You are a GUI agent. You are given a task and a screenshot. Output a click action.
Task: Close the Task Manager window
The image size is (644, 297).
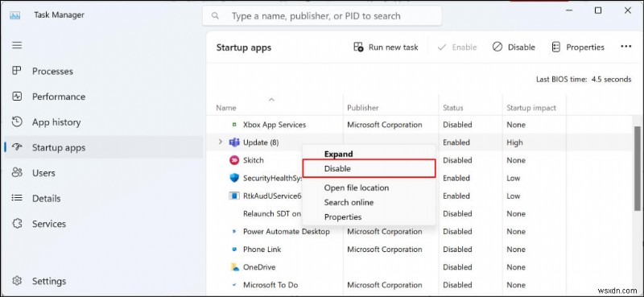(628, 10)
